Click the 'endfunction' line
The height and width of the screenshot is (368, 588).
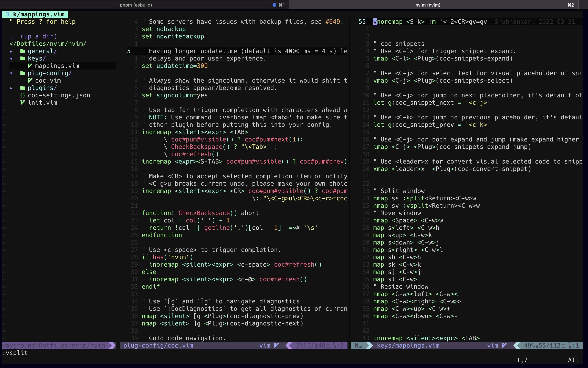click(162, 235)
